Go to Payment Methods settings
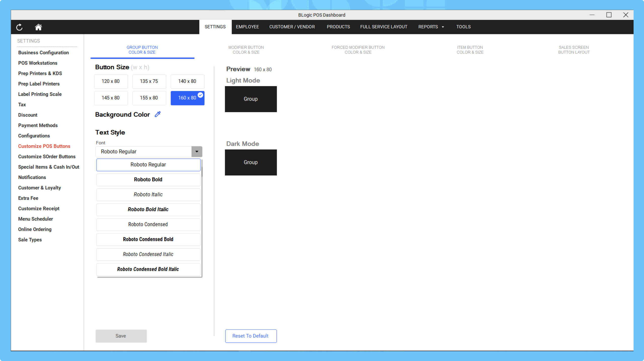 point(38,125)
